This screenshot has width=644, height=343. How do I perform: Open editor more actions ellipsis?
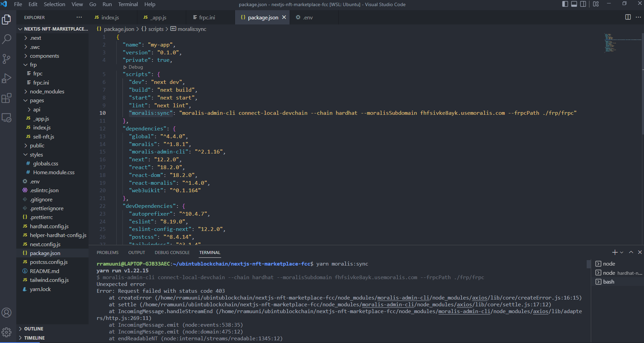[638, 17]
